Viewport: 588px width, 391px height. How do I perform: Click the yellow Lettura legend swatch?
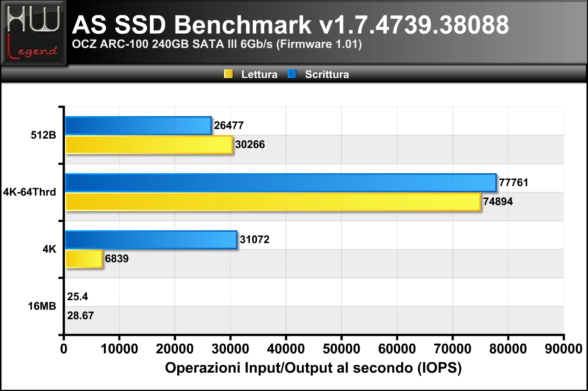tap(228, 74)
